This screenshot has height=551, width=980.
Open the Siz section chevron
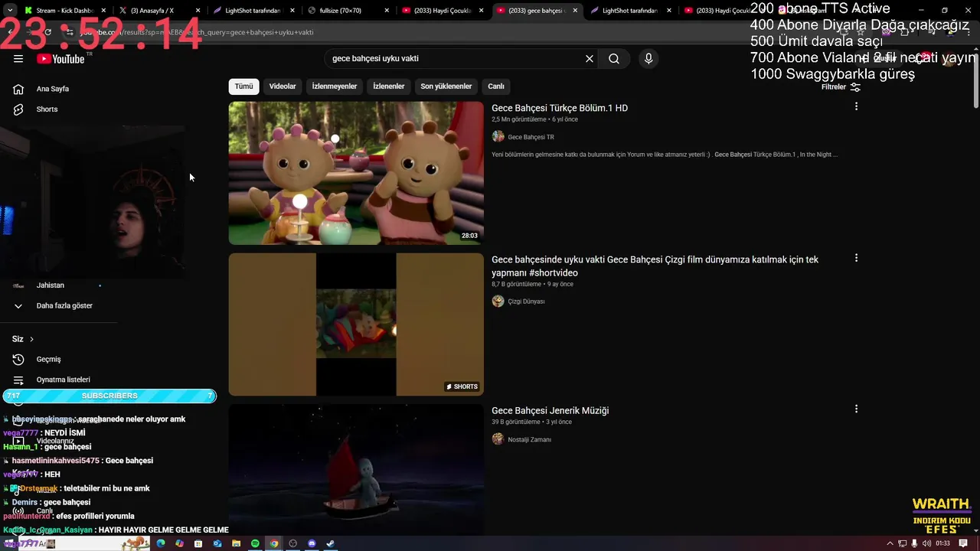pos(31,339)
